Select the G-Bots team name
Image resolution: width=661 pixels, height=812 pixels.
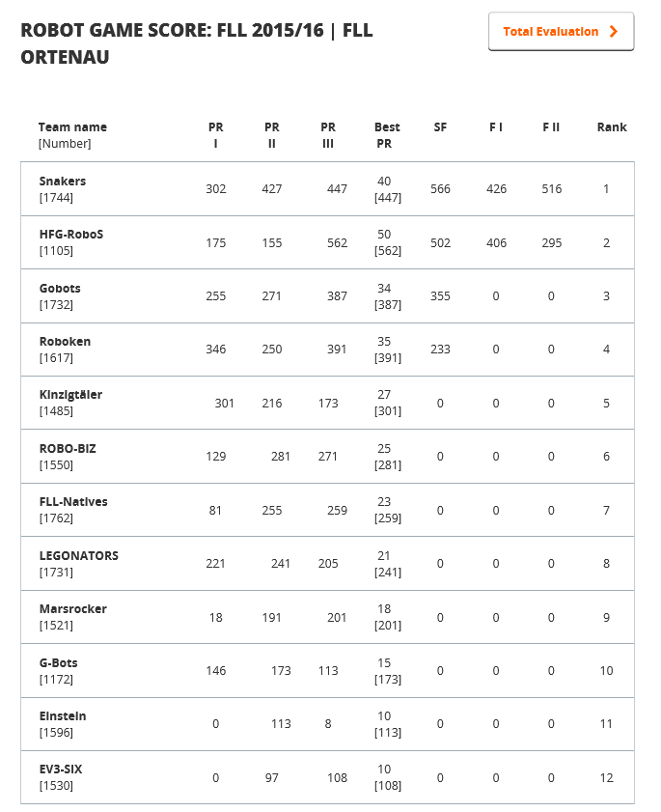pos(59,663)
